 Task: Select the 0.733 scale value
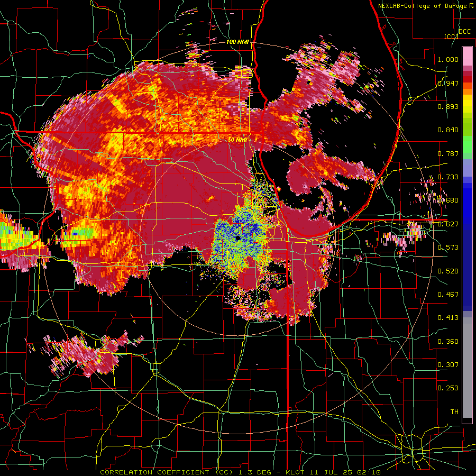click(x=448, y=177)
